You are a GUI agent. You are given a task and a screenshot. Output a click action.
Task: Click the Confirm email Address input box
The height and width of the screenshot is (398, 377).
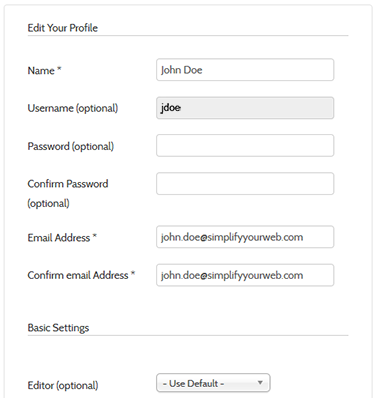(x=245, y=275)
